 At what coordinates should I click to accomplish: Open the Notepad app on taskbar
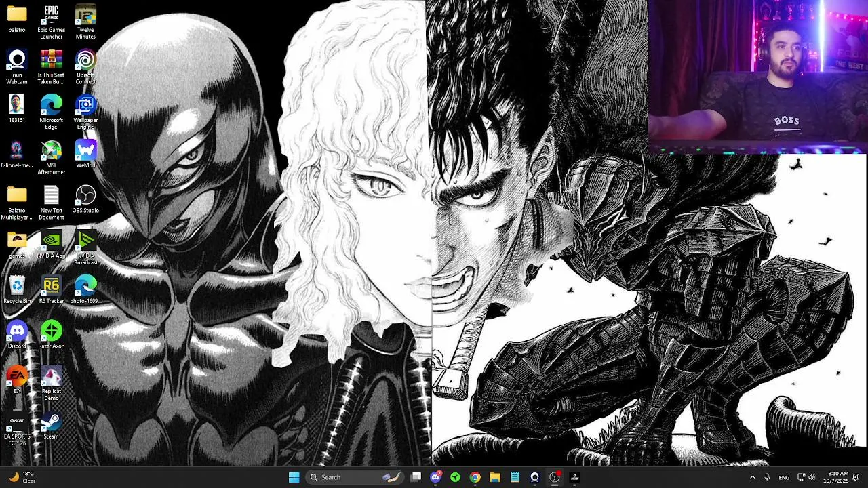point(515,477)
